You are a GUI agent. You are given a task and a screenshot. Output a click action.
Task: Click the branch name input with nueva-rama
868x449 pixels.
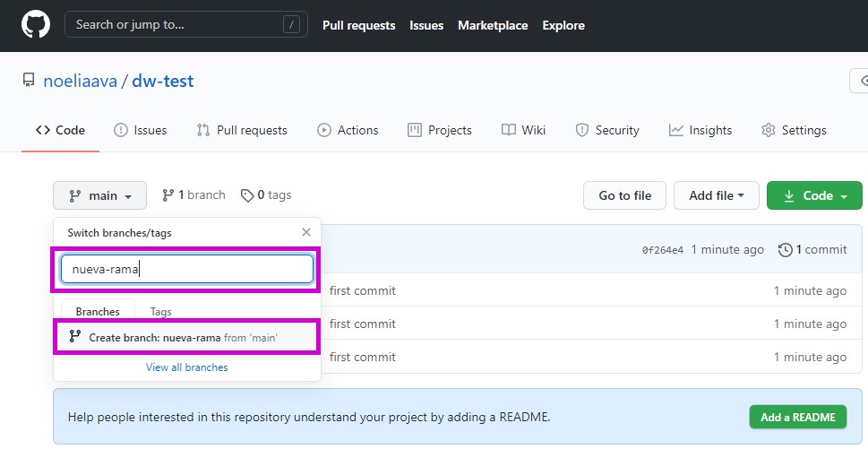[187, 269]
